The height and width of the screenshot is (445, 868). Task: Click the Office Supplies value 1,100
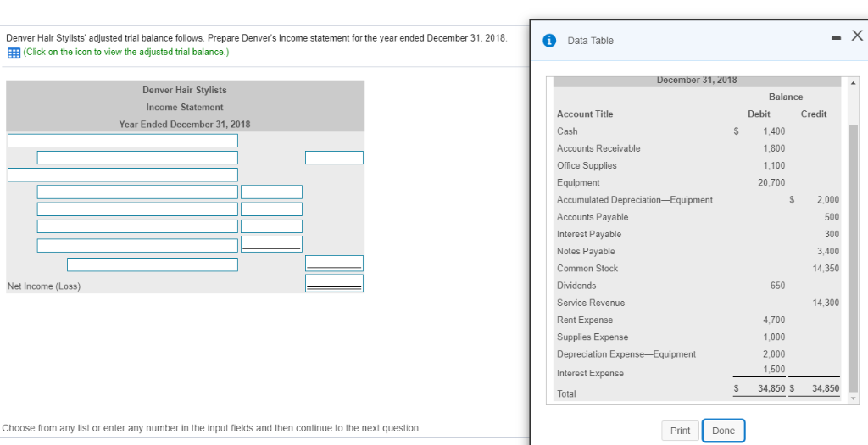(774, 165)
